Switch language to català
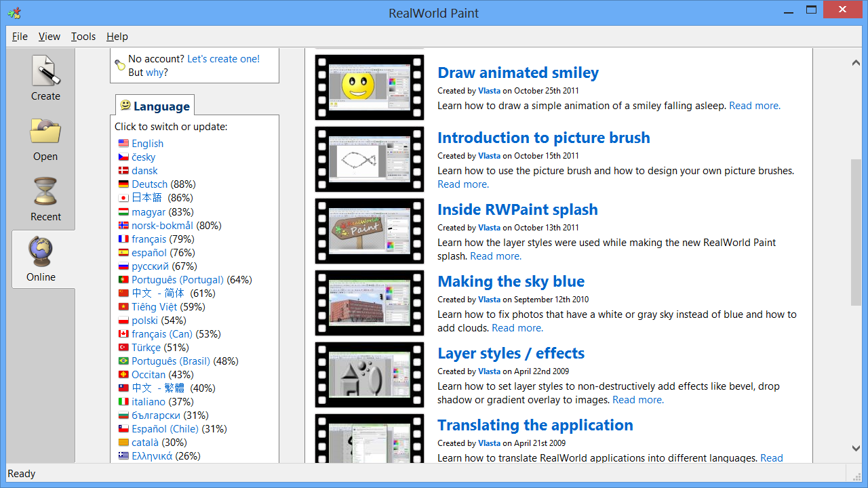868x488 pixels. [x=145, y=442]
